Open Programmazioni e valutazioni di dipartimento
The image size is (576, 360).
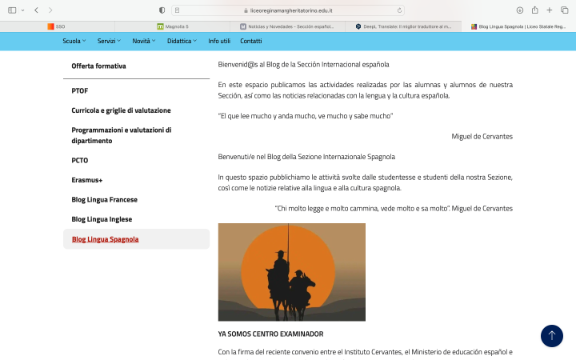coord(122,135)
